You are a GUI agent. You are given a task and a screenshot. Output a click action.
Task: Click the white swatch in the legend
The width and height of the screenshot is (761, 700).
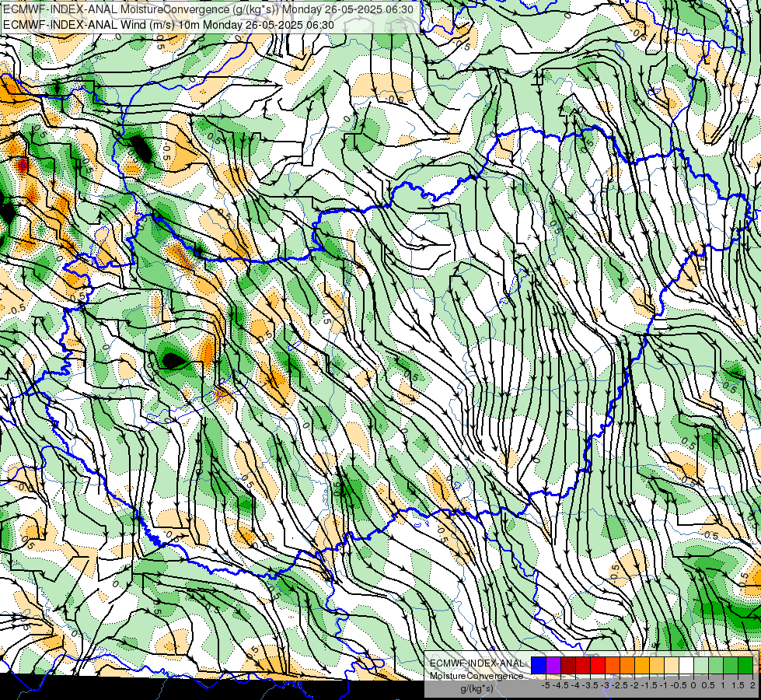point(686,665)
